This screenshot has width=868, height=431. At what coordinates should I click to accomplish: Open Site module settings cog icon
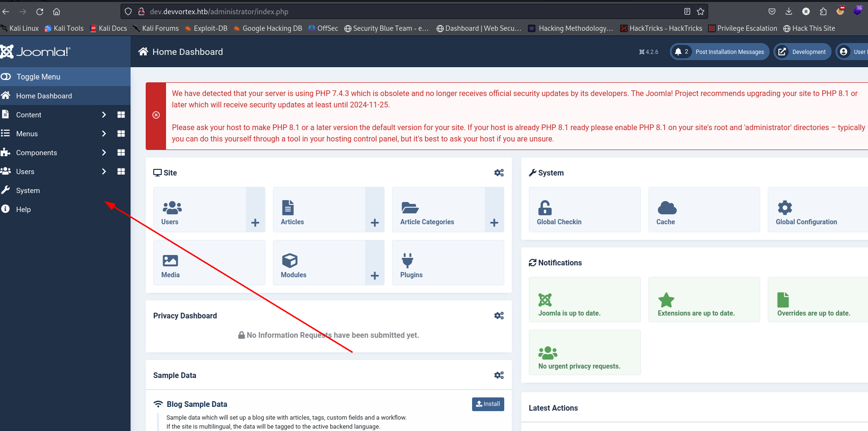(x=499, y=173)
